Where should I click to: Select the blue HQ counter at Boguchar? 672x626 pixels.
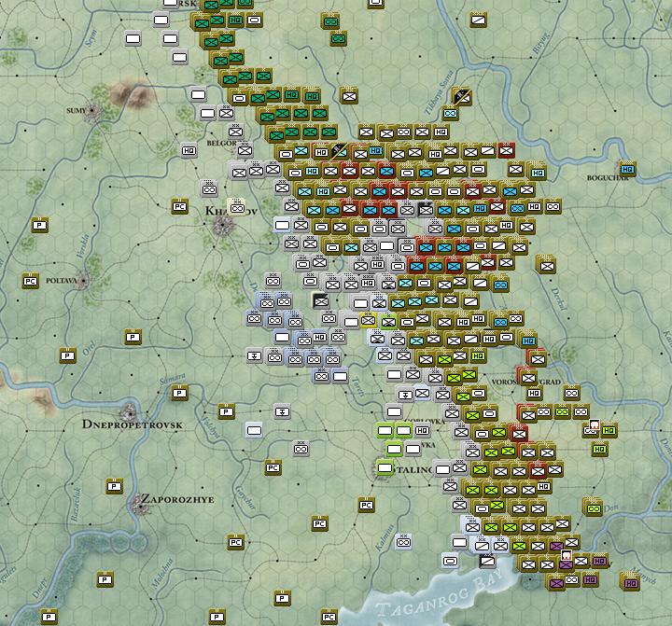[x=627, y=169]
